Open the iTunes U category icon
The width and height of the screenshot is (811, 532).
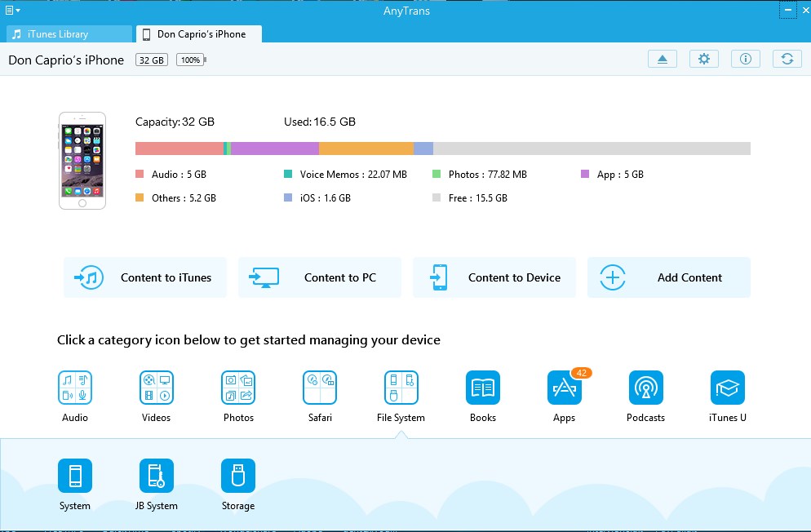[x=727, y=388]
